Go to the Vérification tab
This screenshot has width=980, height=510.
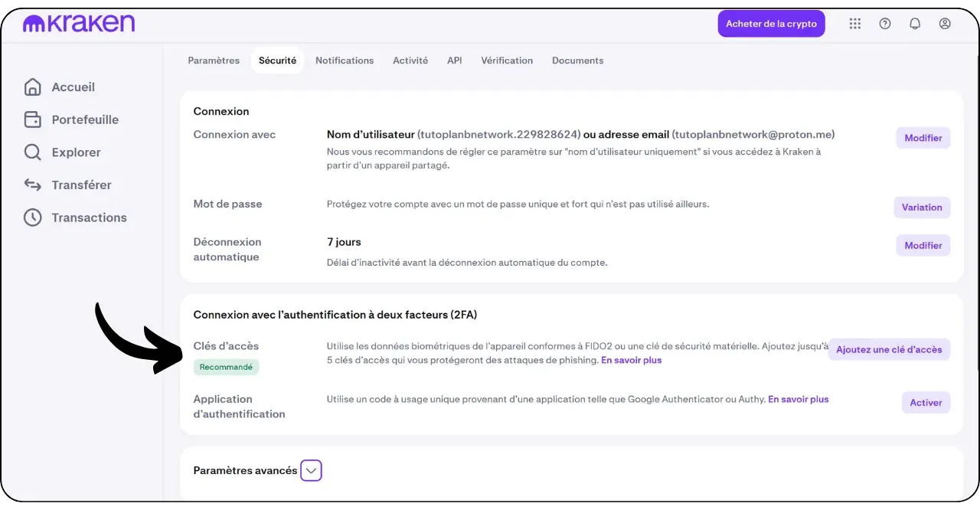click(507, 60)
